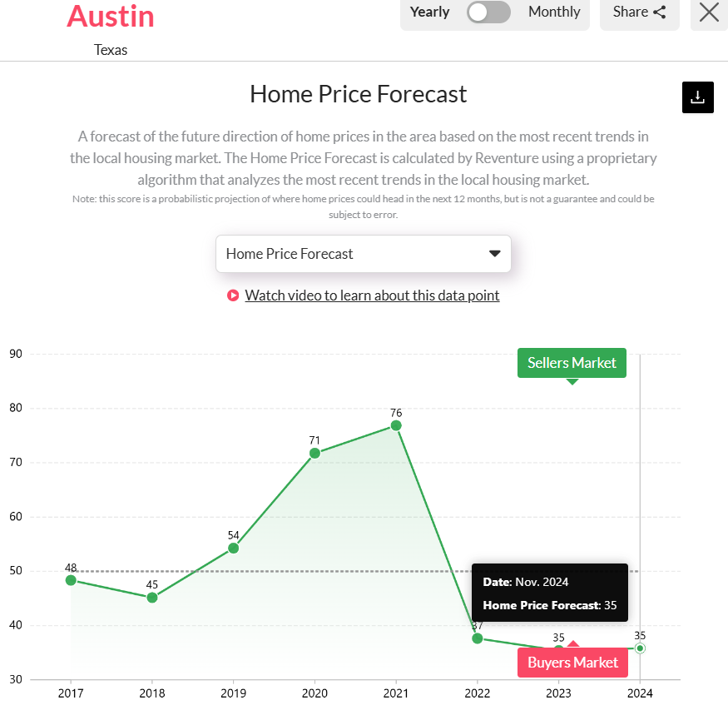This screenshot has height=705, width=728.
Task: Select the 2021 data point showing 76
Action: coord(396,425)
